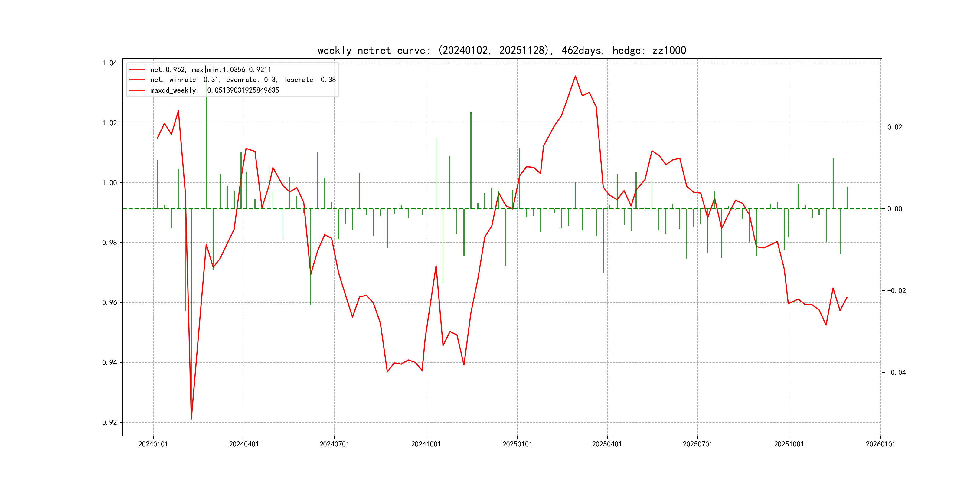Click the 20240101 x-axis date label

tap(153, 444)
